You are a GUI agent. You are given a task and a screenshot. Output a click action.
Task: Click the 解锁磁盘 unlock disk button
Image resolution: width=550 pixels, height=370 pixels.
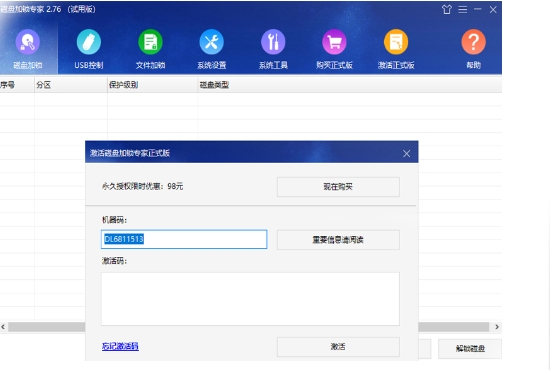coord(470,349)
